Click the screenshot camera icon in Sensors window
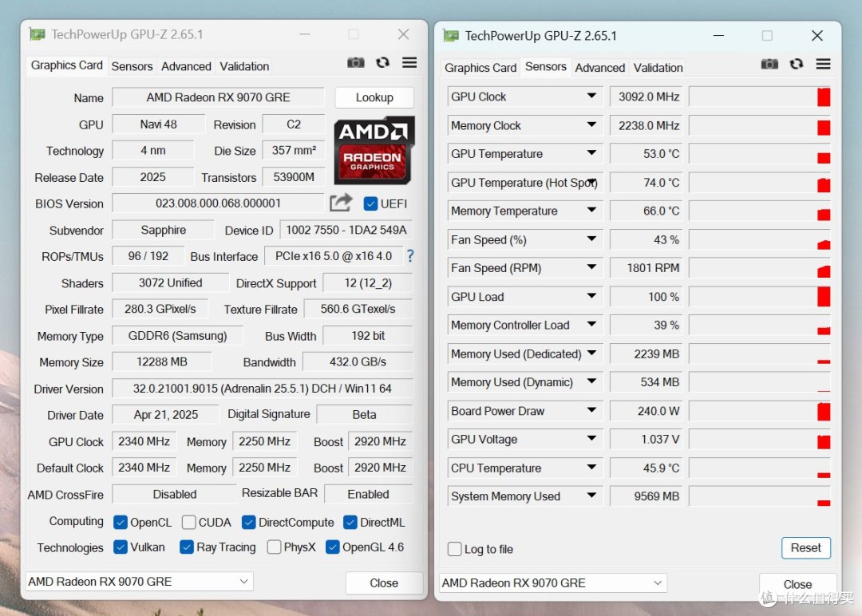The width and height of the screenshot is (862, 616). [769, 65]
